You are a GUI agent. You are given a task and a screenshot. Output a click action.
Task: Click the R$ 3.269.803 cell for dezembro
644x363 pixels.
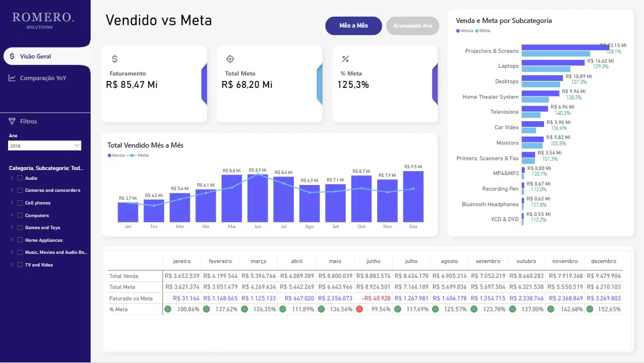[604, 298]
